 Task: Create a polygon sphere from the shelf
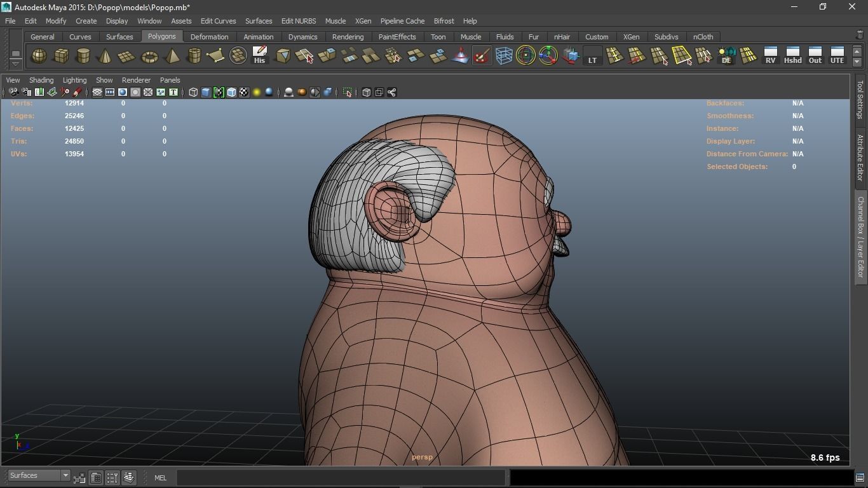point(39,57)
